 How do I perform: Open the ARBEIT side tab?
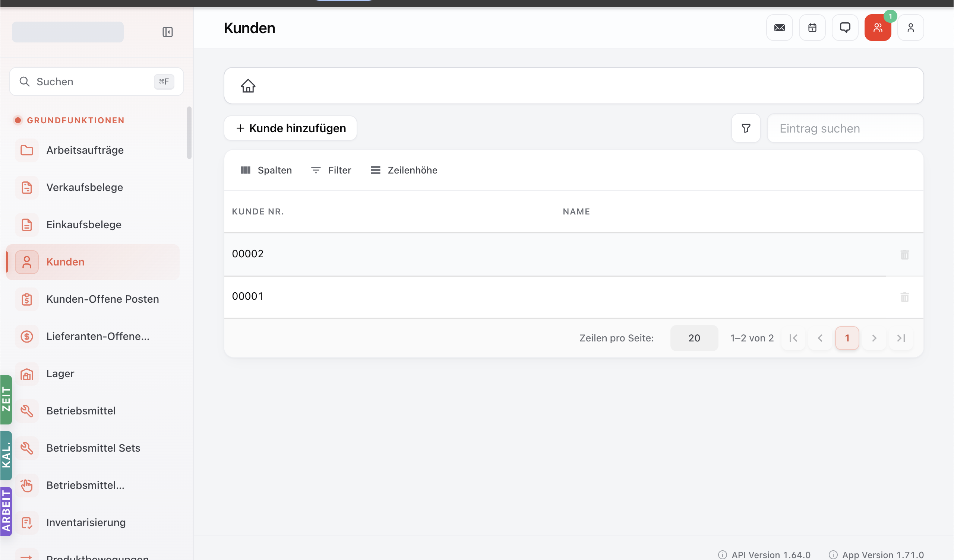(x=6, y=512)
